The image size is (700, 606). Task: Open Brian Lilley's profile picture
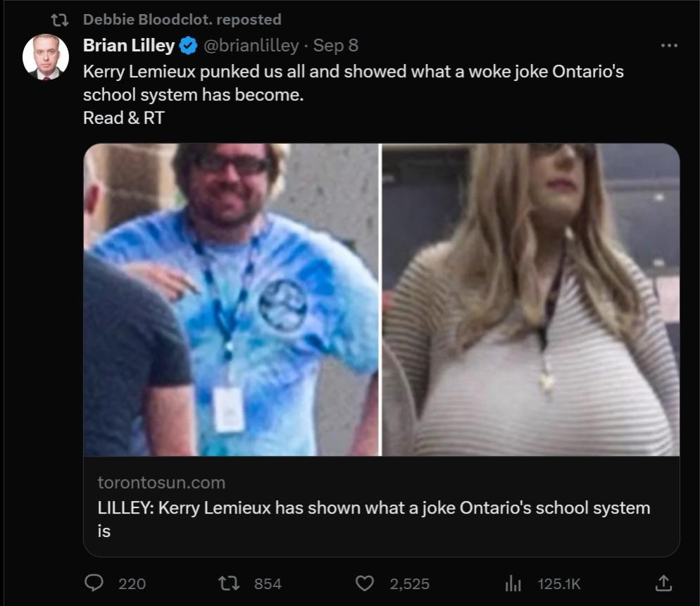pyautogui.click(x=46, y=56)
